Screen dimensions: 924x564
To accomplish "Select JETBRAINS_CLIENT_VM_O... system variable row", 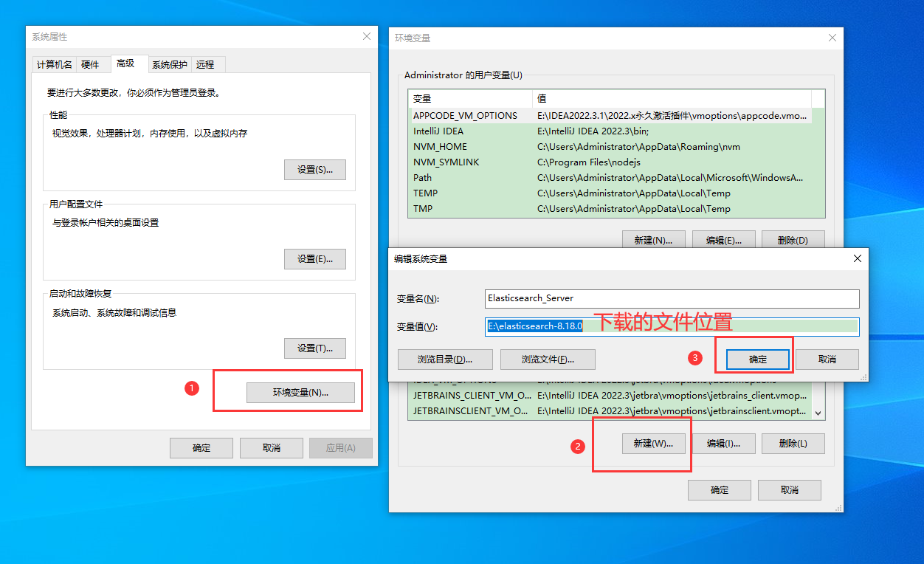I will point(610,396).
